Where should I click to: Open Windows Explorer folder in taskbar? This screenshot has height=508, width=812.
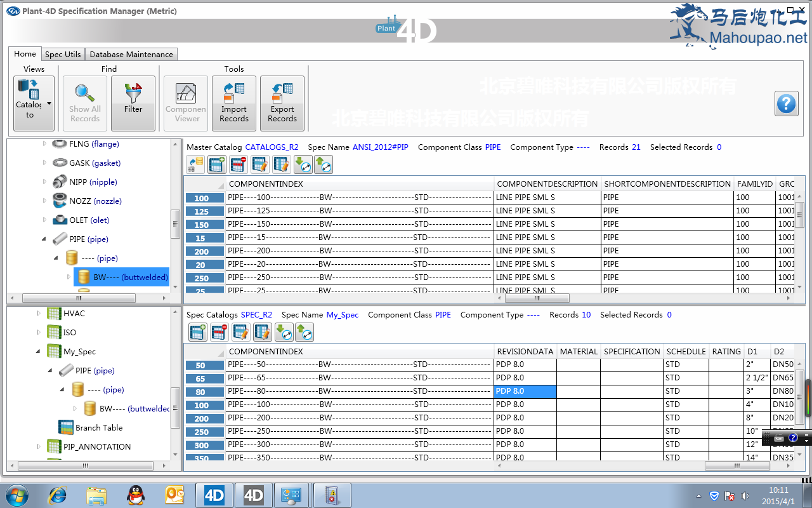tap(96, 495)
